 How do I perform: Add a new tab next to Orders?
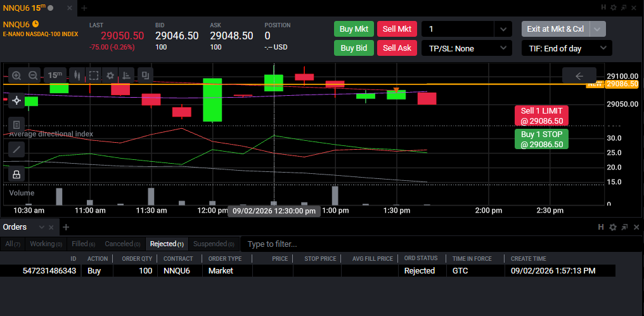pyautogui.click(x=66, y=227)
